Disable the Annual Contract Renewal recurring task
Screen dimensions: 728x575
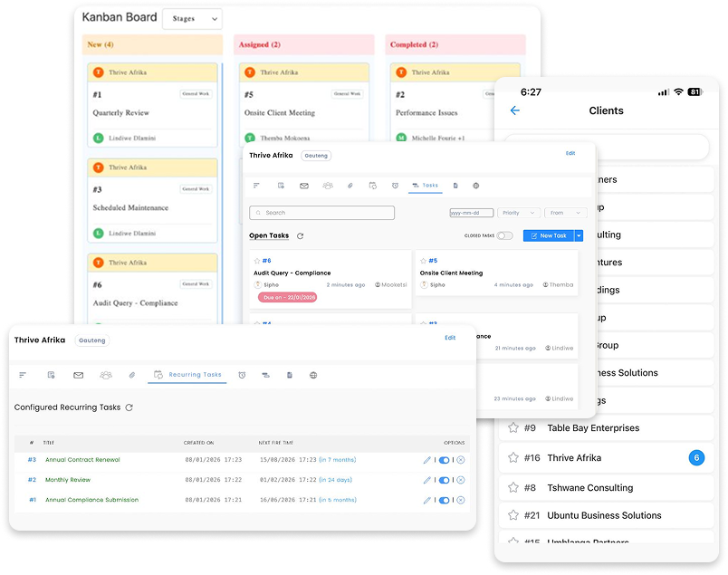tap(444, 460)
